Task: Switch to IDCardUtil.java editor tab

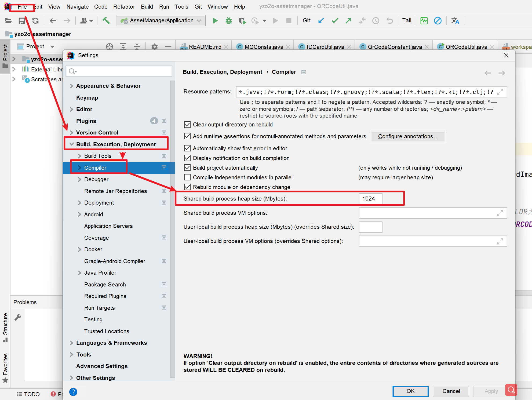Action: [x=325, y=47]
